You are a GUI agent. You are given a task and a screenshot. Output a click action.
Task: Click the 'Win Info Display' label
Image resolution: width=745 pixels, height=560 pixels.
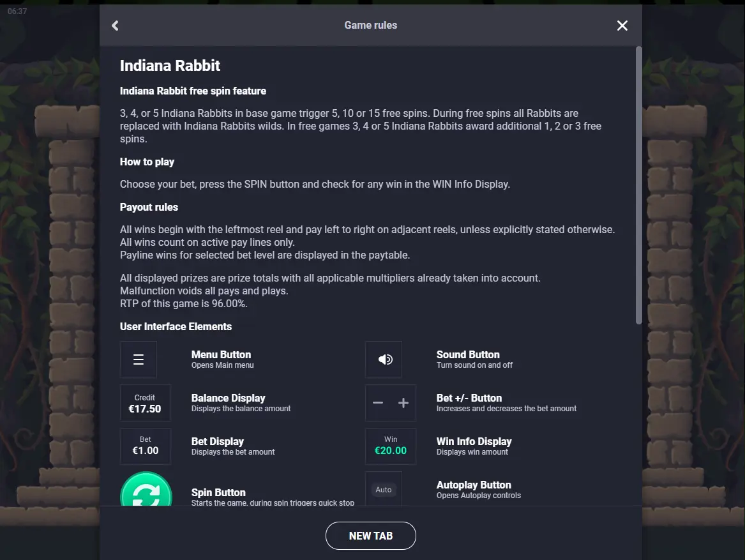(x=474, y=442)
